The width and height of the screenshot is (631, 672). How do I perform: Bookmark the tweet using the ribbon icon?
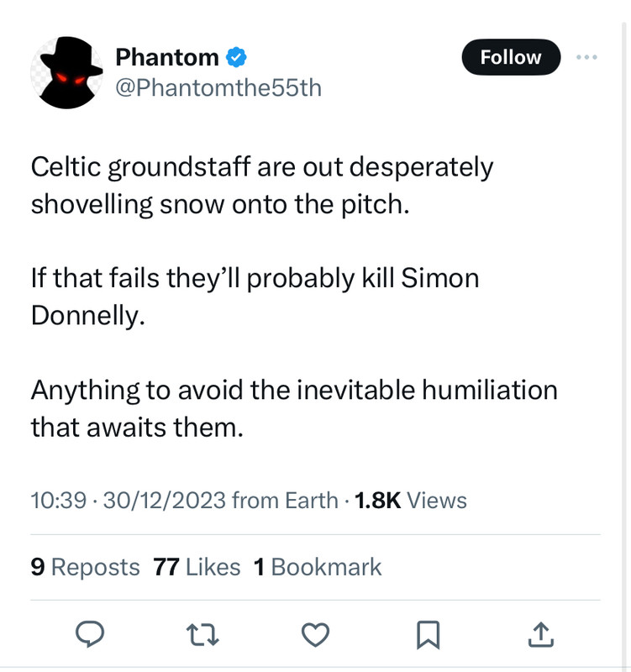pos(429,635)
